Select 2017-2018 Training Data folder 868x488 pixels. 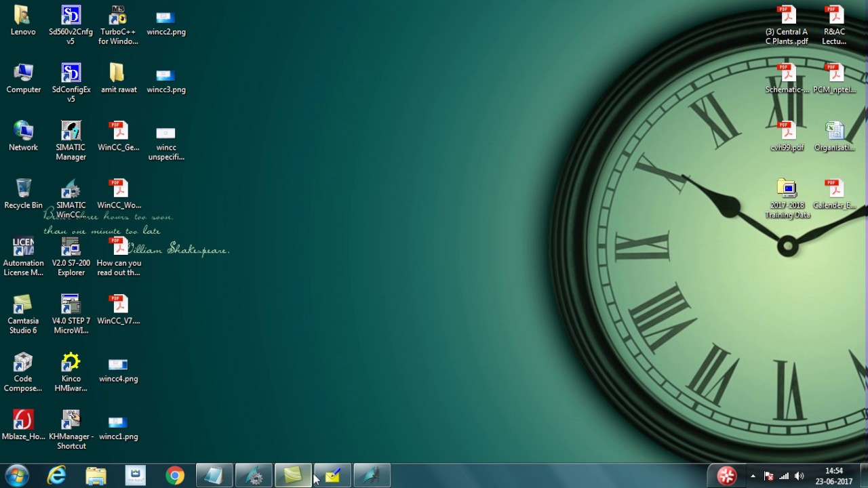pos(787,199)
